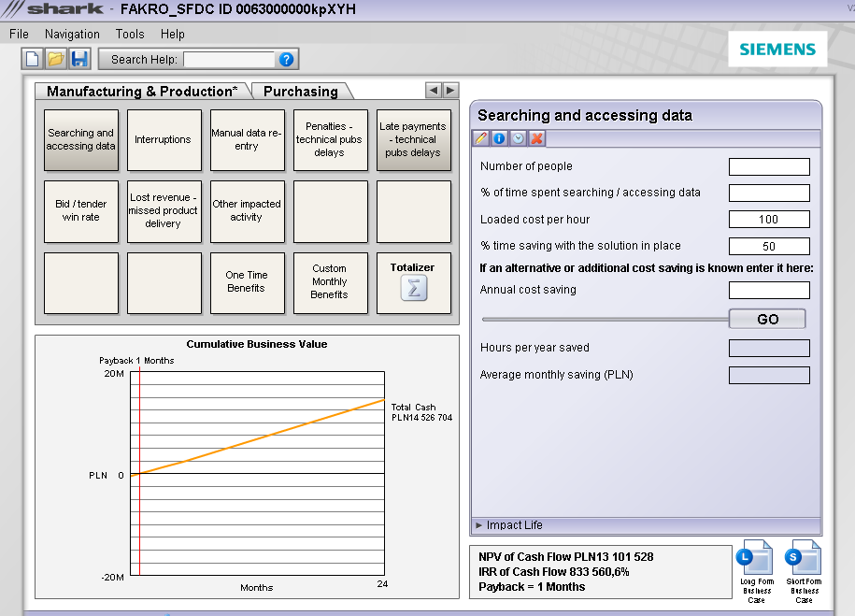Select Late payments - technical pubs delays tile

(x=414, y=140)
